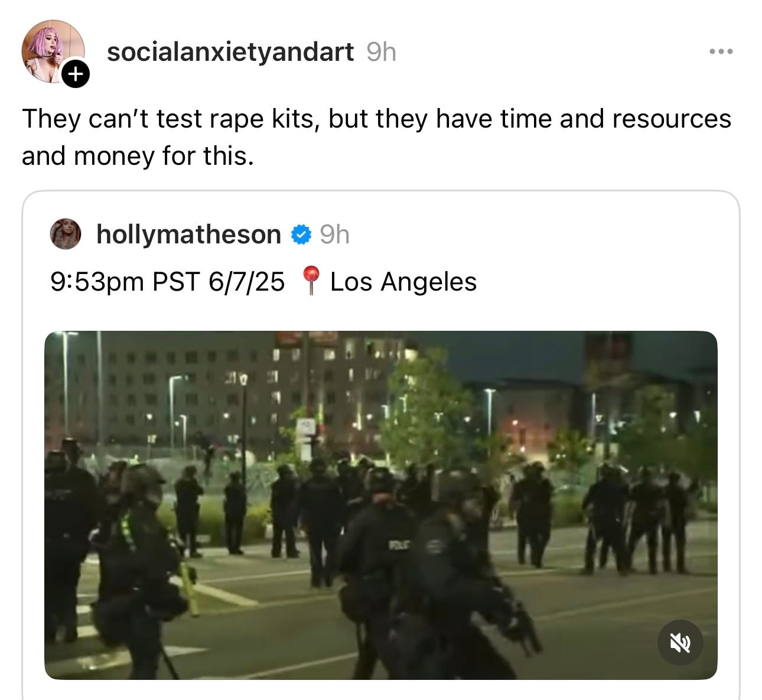Click the 9h timestamp beside hollymatheson
Image resolution: width=762 pixels, height=700 pixels.
334,235
